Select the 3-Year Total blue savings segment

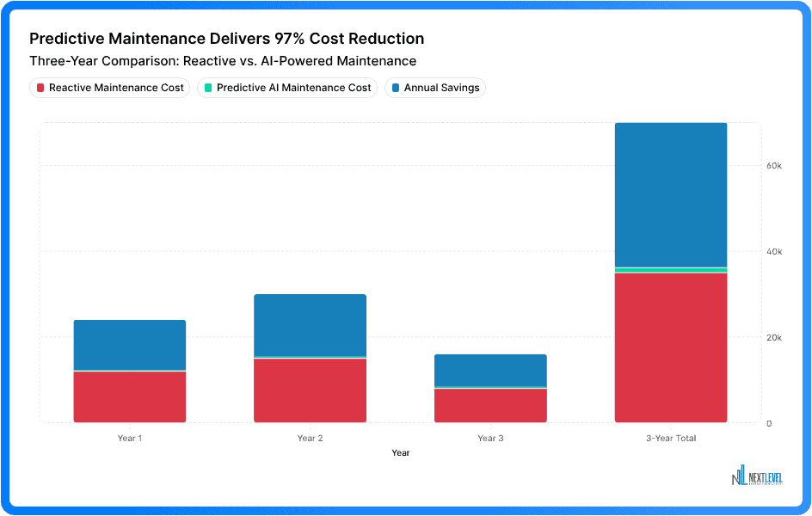pyautogui.click(x=671, y=195)
